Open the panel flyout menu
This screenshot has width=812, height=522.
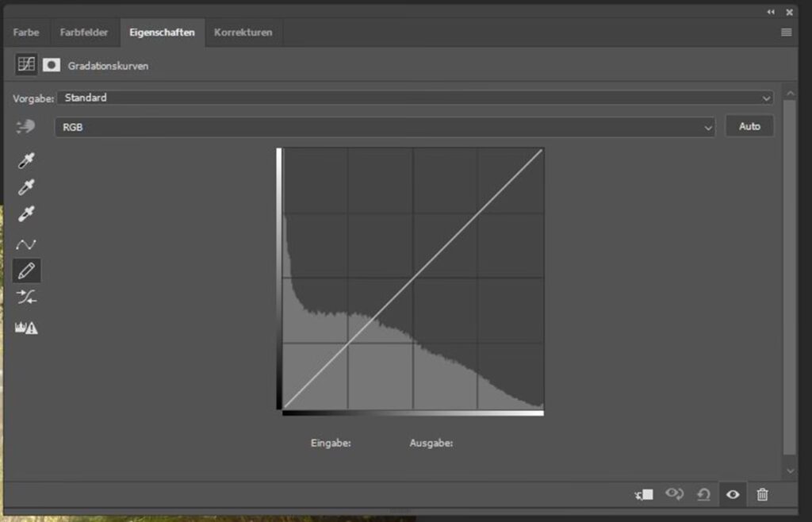click(786, 33)
